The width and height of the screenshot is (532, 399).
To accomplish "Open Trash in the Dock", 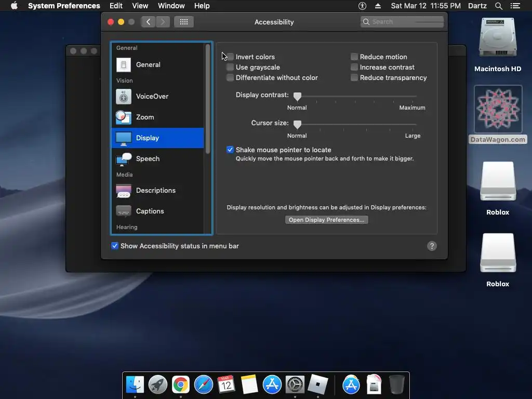I will click(396, 385).
